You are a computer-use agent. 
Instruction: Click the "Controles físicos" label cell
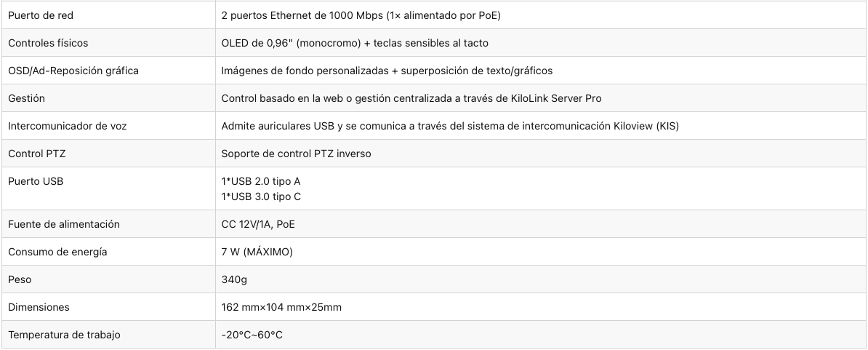(x=48, y=43)
